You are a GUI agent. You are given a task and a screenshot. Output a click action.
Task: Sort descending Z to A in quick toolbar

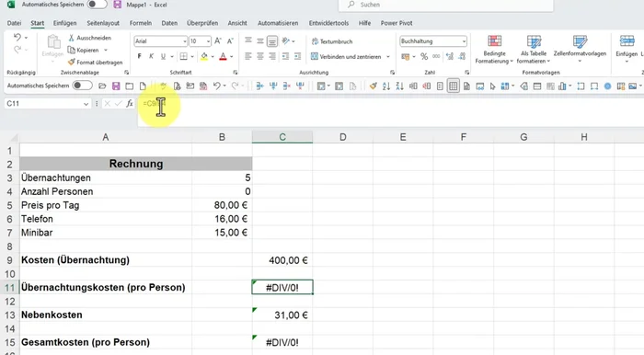tap(399, 86)
